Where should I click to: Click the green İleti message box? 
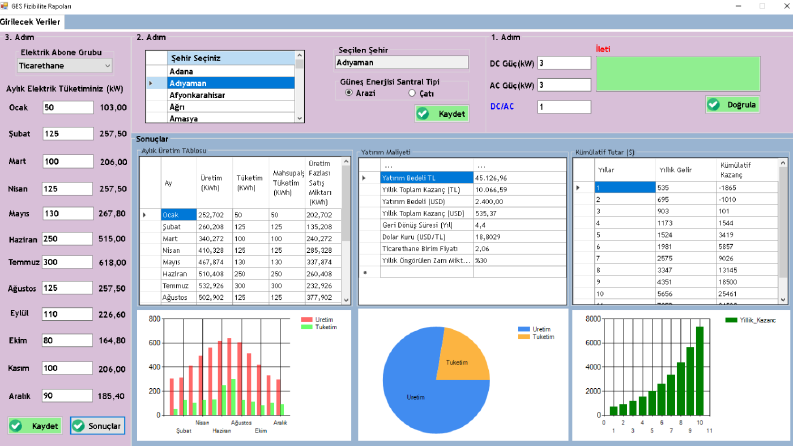pos(678,74)
